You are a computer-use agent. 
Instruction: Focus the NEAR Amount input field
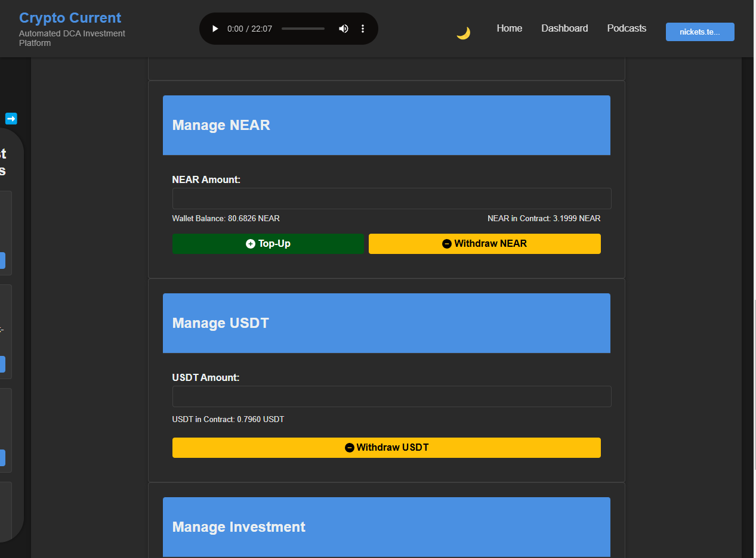(x=392, y=199)
